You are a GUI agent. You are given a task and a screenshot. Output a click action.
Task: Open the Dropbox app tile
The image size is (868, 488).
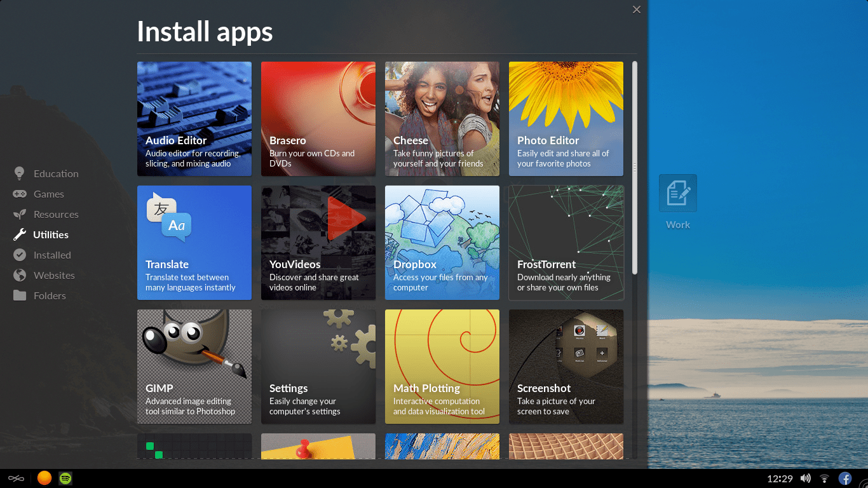[x=442, y=243]
